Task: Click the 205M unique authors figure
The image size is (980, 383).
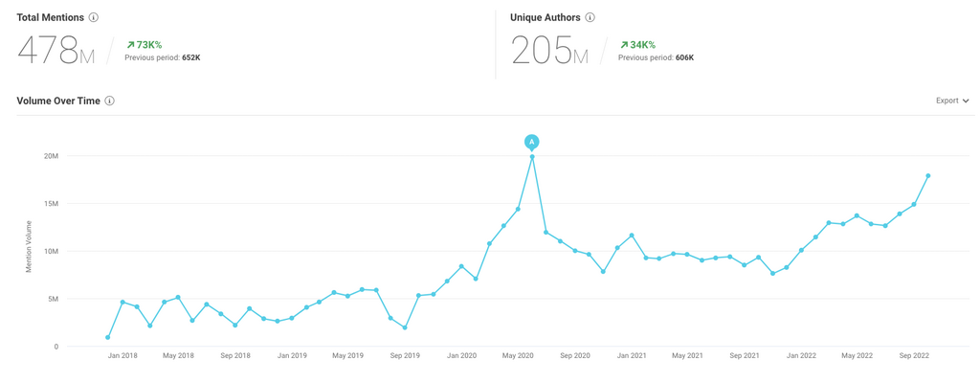Action: tap(549, 50)
